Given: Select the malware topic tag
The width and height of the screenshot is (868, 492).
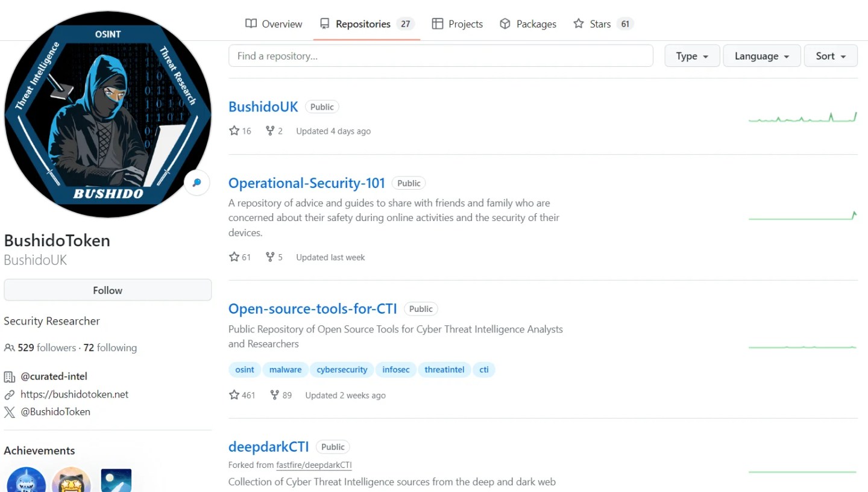Looking at the screenshot, I should pyautogui.click(x=286, y=370).
